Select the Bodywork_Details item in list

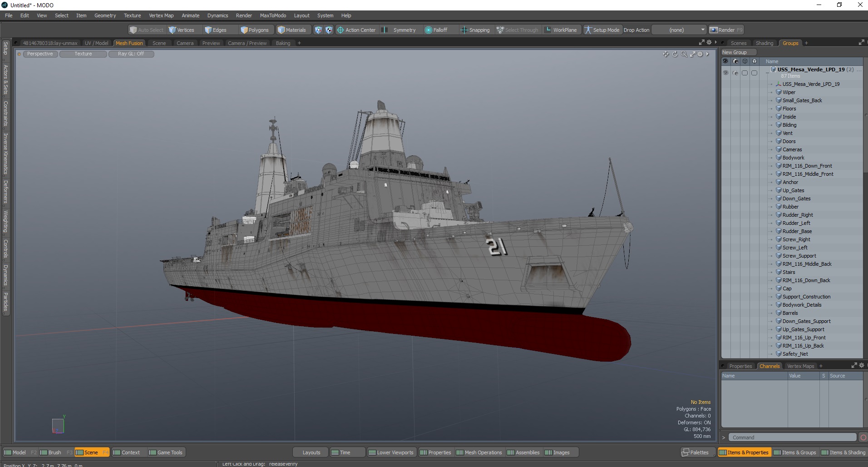pos(802,305)
